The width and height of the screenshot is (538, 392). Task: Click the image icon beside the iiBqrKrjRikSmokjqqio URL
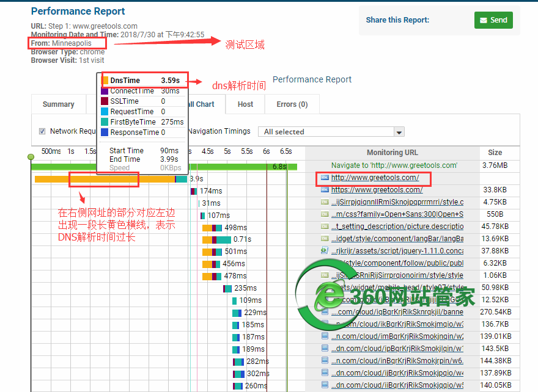[x=325, y=385]
